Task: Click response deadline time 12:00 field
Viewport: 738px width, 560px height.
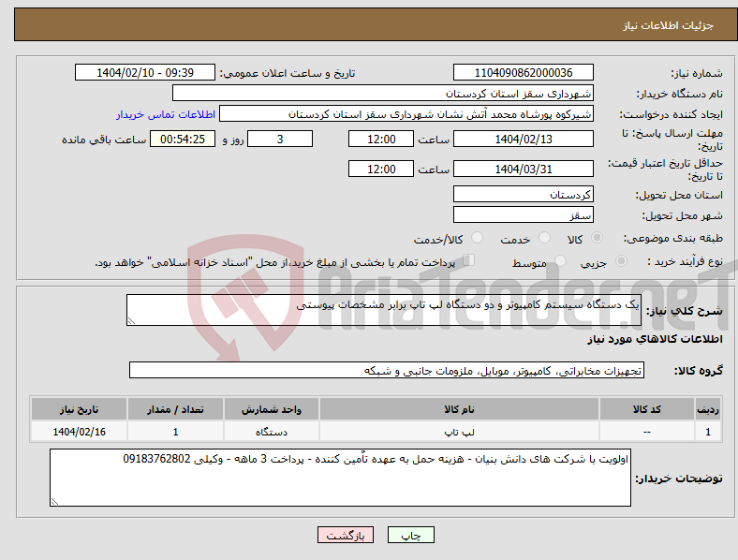Action: pos(381,139)
